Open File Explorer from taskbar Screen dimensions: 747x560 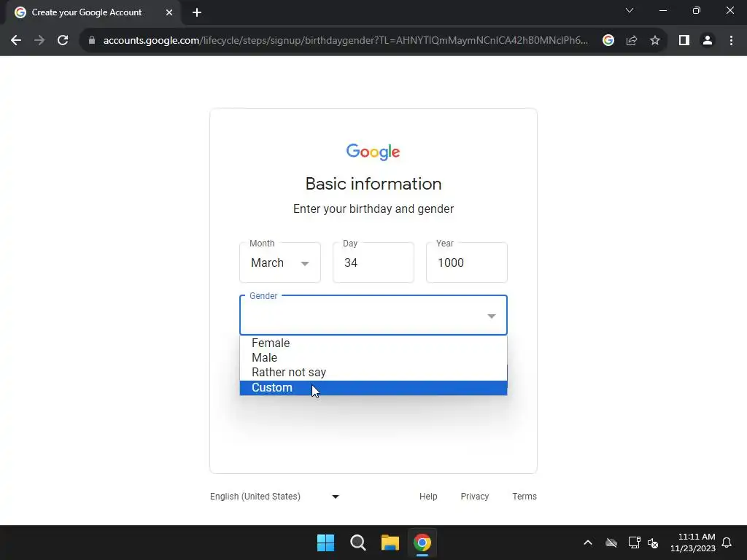click(390, 542)
